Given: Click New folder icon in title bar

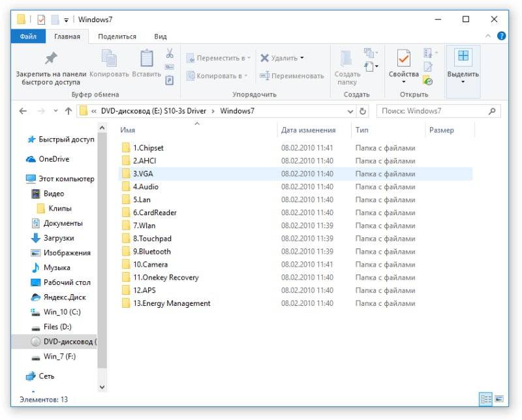Looking at the screenshot, I should click(55, 20).
